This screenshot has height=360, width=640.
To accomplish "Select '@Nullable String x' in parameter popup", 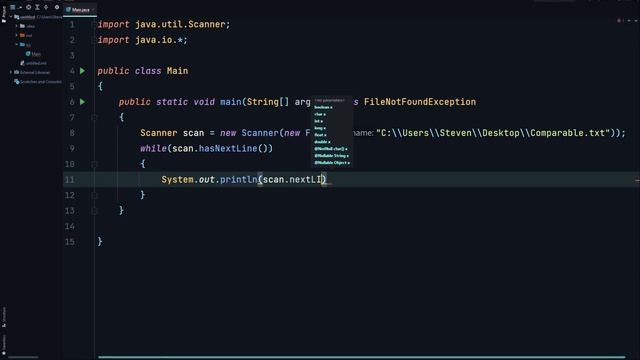I will [x=332, y=156].
